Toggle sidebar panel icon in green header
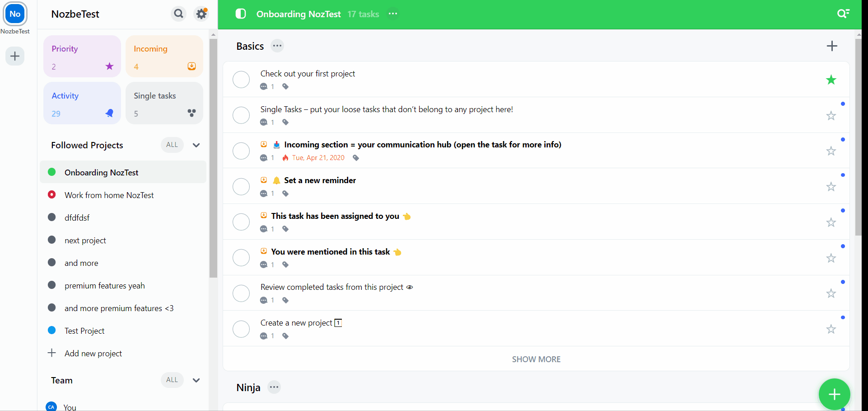 point(241,14)
